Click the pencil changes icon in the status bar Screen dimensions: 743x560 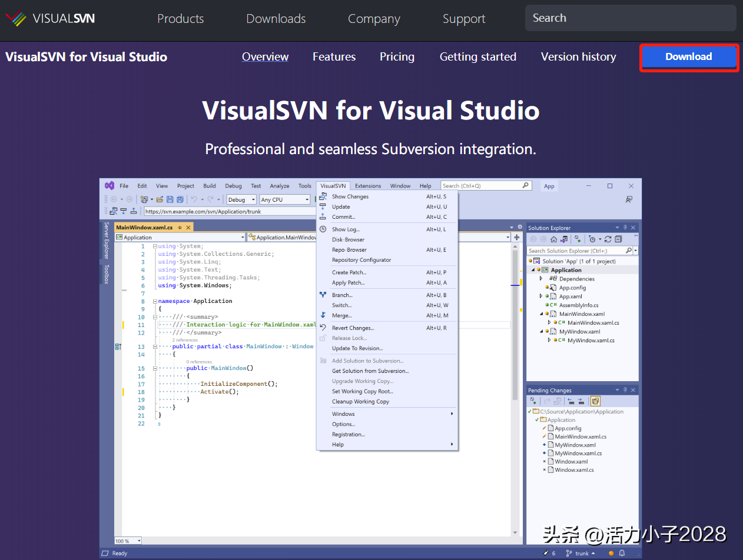tap(546, 554)
